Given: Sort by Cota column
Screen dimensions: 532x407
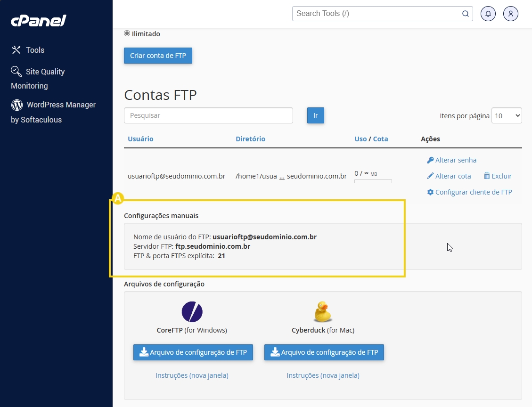Looking at the screenshot, I should 380,138.
